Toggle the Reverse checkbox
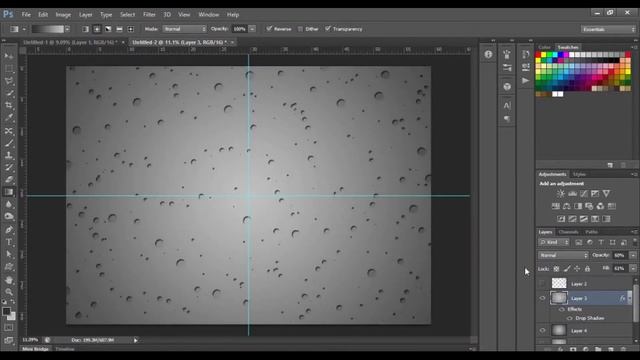 [x=269, y=29]
